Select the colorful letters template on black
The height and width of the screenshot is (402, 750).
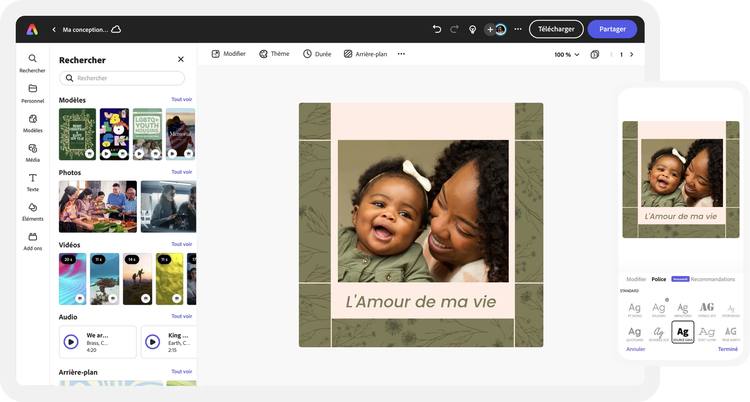(114, 134)
